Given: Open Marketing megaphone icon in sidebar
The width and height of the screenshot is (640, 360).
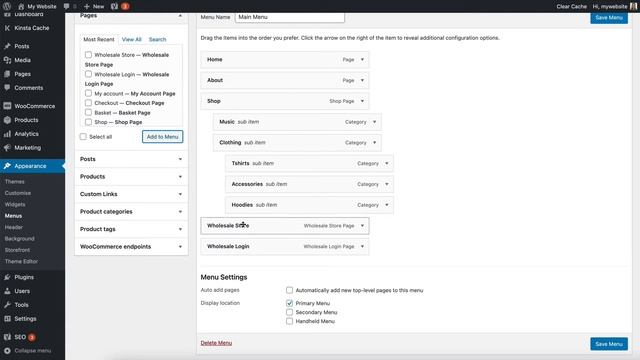Looking at the screenshot, I should tap(7, 148).
